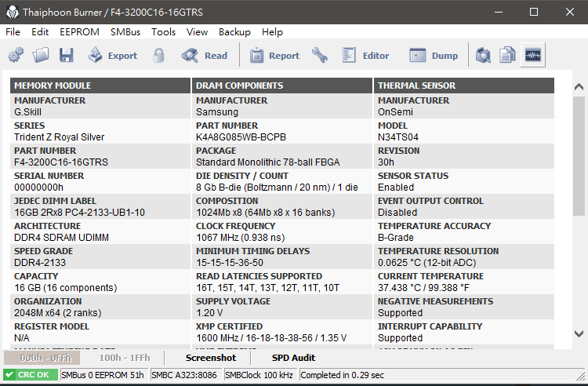Click DDR4-2133 speed grade value

40,263
